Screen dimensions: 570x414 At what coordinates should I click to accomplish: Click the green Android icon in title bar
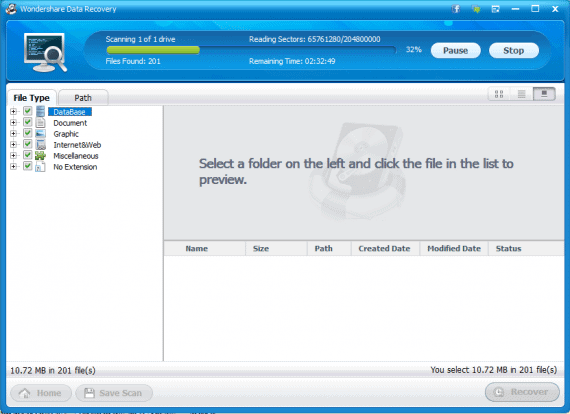coord(476,9)
